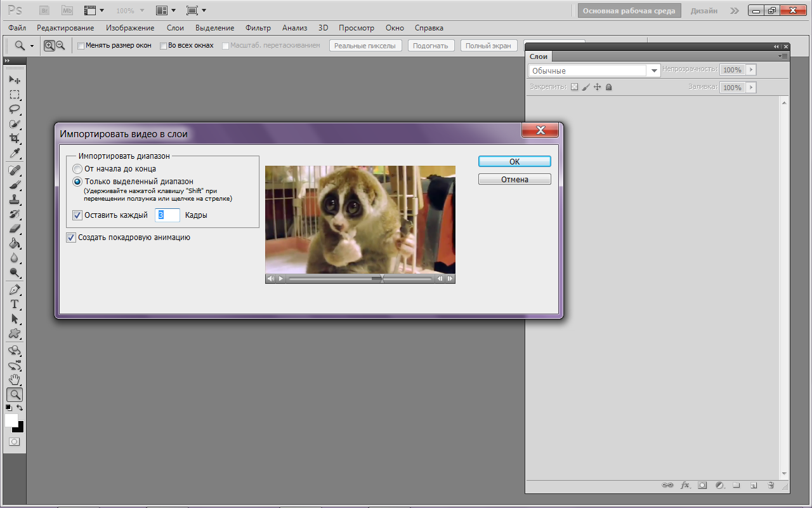Click the fx layer style icon
812x508 pixels.
685,485
